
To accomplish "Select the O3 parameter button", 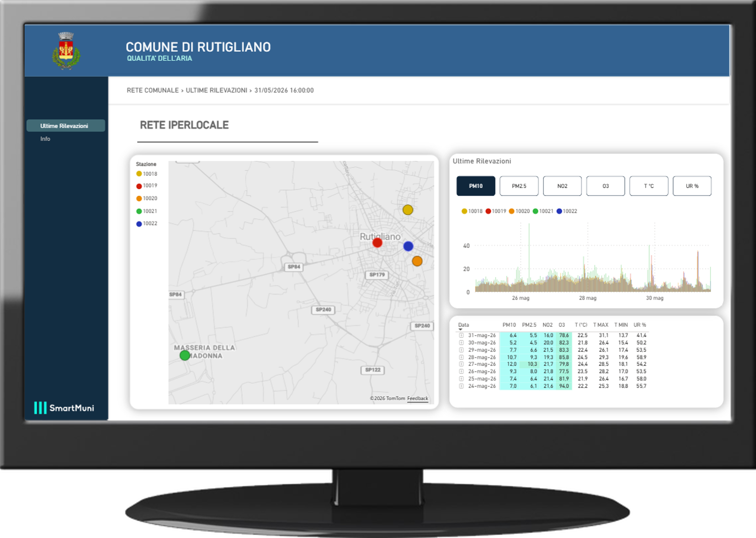I will point(606,186).
